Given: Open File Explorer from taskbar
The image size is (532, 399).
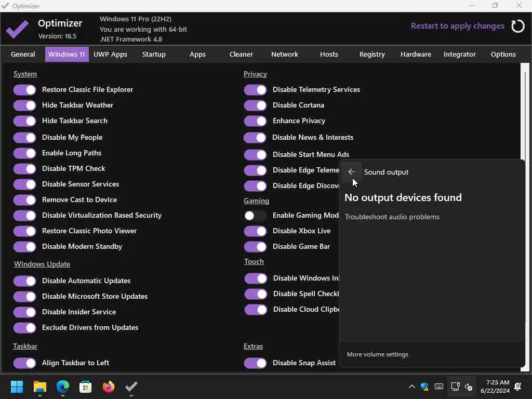Looking at the screenshot, I should coord(39,387).
